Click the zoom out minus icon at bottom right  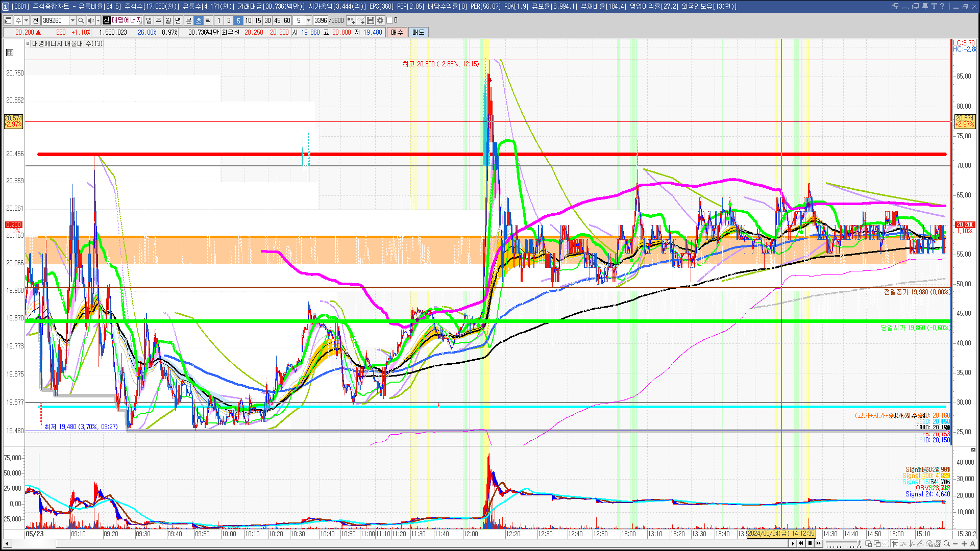(955, 544)
